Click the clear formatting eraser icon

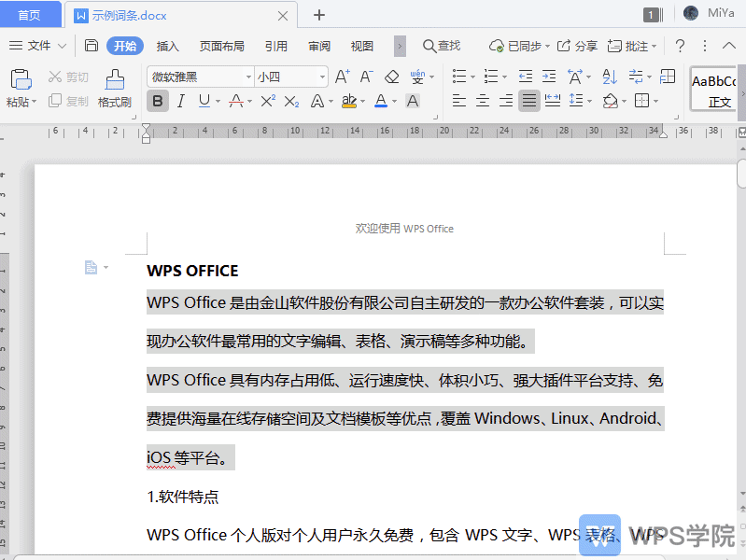pyautogui.click(x=391, y=77)
